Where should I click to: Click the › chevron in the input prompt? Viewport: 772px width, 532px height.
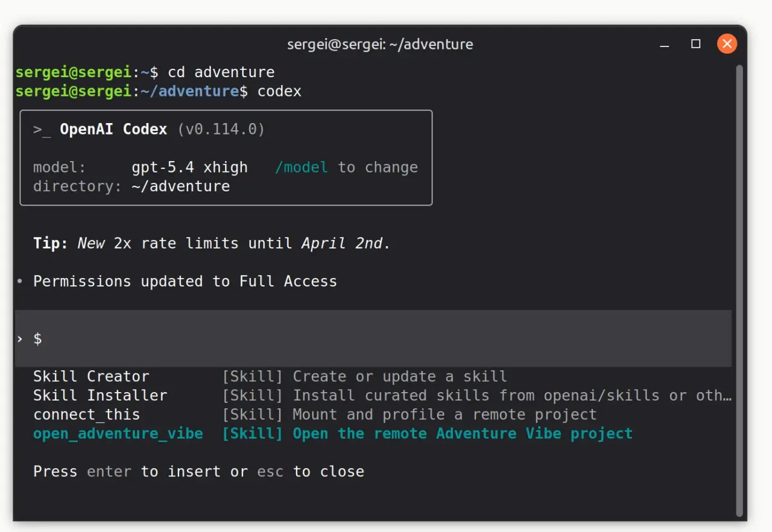(20, 339)
